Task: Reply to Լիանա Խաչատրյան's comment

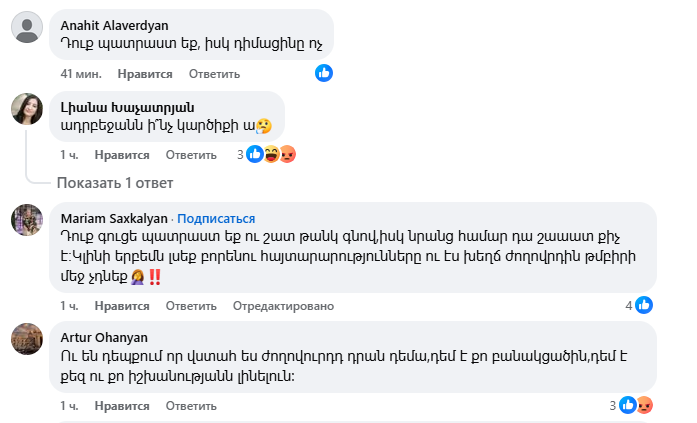Action: 191,155
